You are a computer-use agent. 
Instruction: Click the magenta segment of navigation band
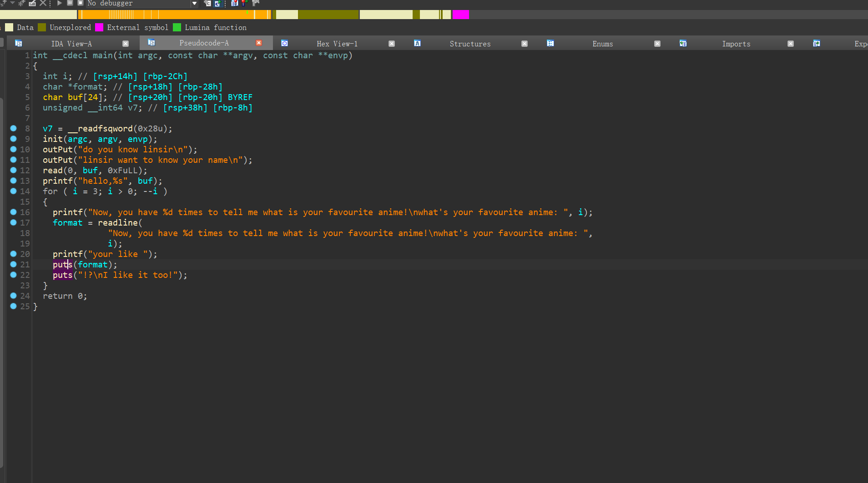461,15
